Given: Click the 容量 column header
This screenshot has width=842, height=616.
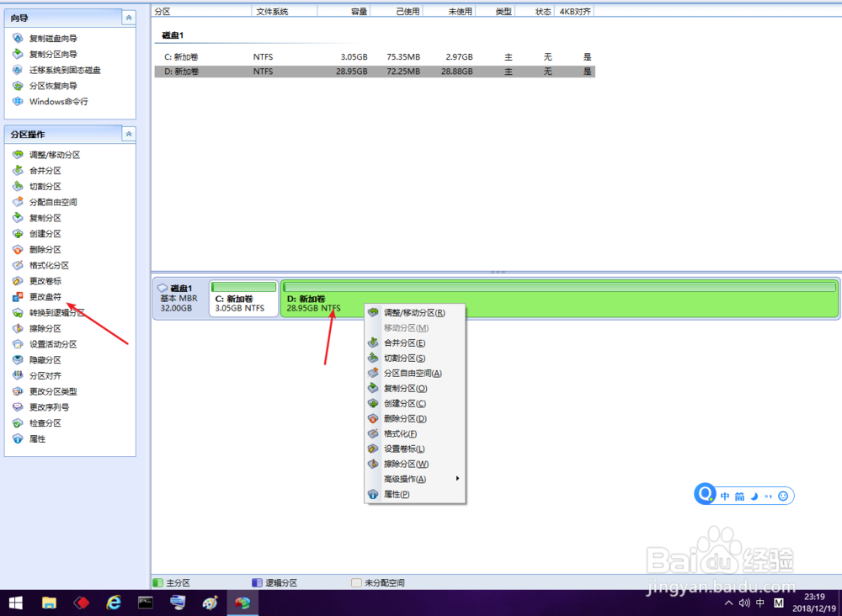Looking at the screenshot, I should pyautogui.click(x=344, y=11).
